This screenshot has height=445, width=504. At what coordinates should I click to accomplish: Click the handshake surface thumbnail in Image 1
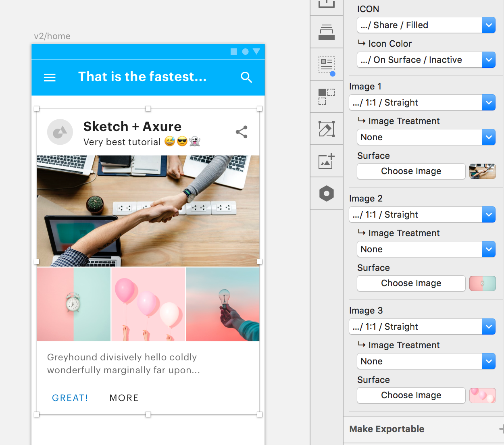click(483, 171)
